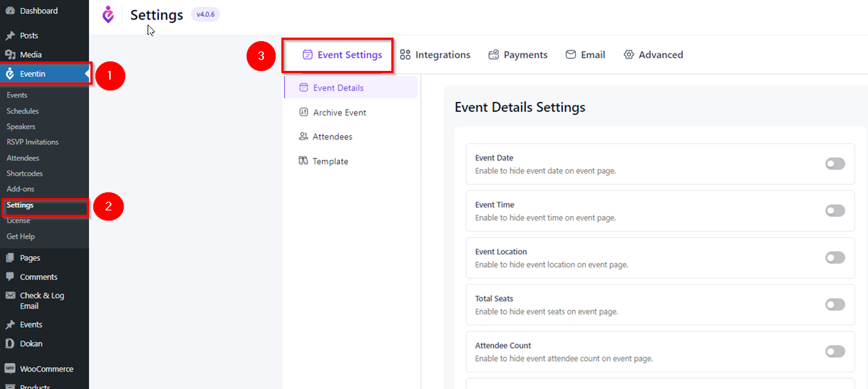Select Event Details in the settings sidebar
The width and height of the screenshot is (868, 389).
(x=339, y=88)
